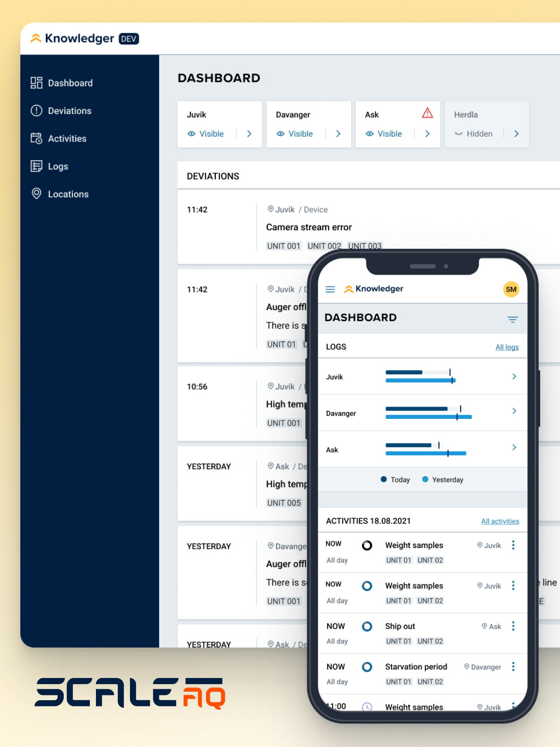Click the UNIT 001 tag under Camera stream error

point(284,246)
